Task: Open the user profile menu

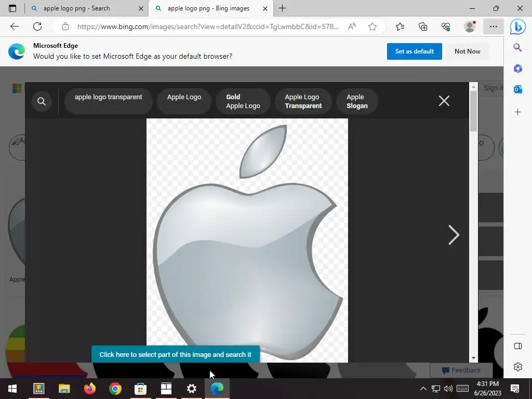Action: pyautogui.click(x=470, y=26)
